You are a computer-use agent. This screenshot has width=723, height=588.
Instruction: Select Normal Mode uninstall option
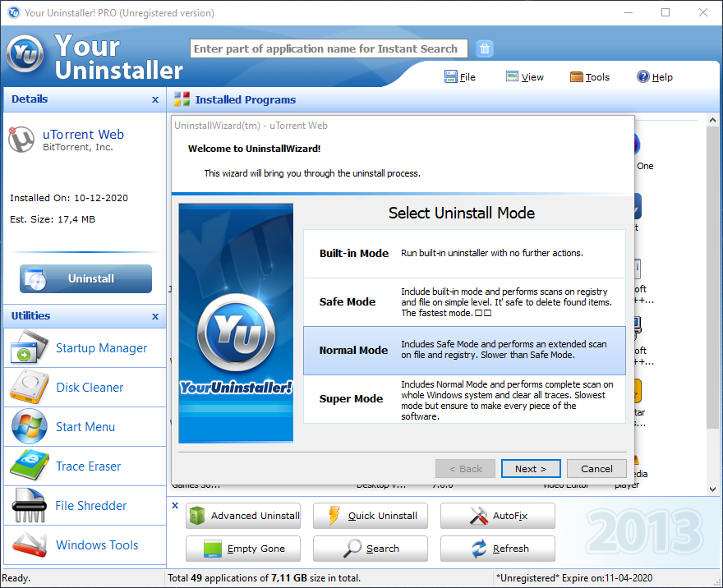click(464, 351)
